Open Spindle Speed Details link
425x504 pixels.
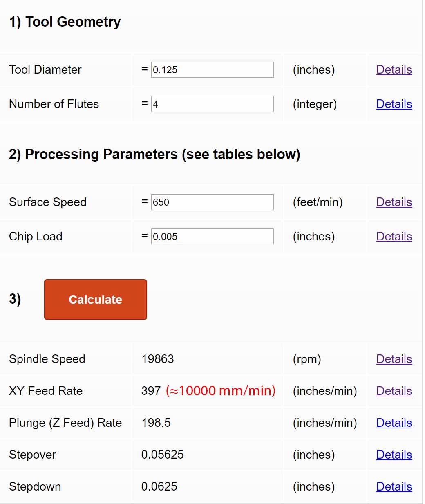(x=394, y=359)
